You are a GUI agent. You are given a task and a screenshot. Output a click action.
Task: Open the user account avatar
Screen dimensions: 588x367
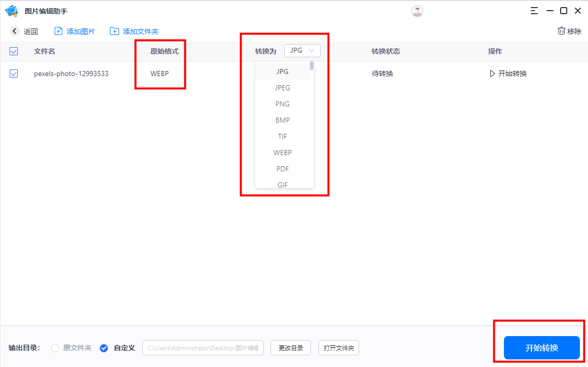click(417, 11)
